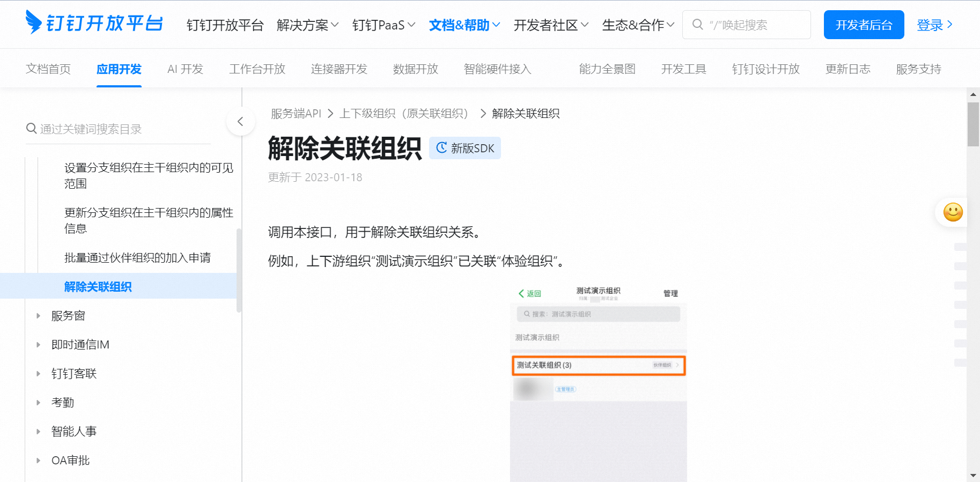The width and height of the screenshot is (980, 482).
Task: Open the 更新日志 tab
Action: [x=848, y=69]
